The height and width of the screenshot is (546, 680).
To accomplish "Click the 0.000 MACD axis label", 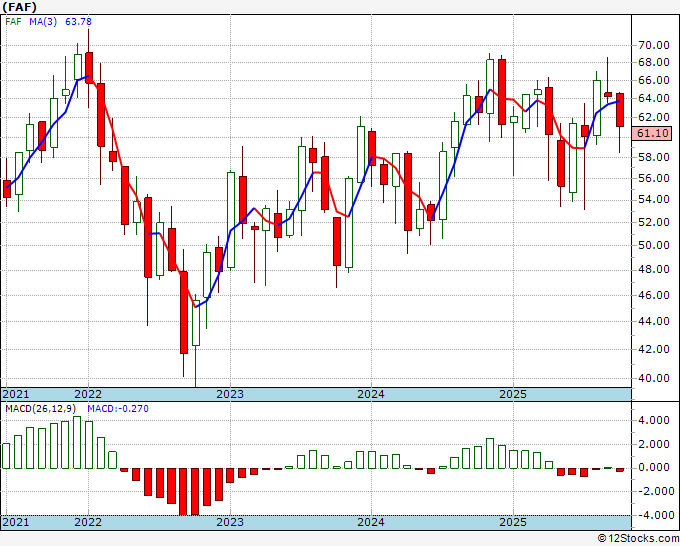I will (x=654, y=468).
